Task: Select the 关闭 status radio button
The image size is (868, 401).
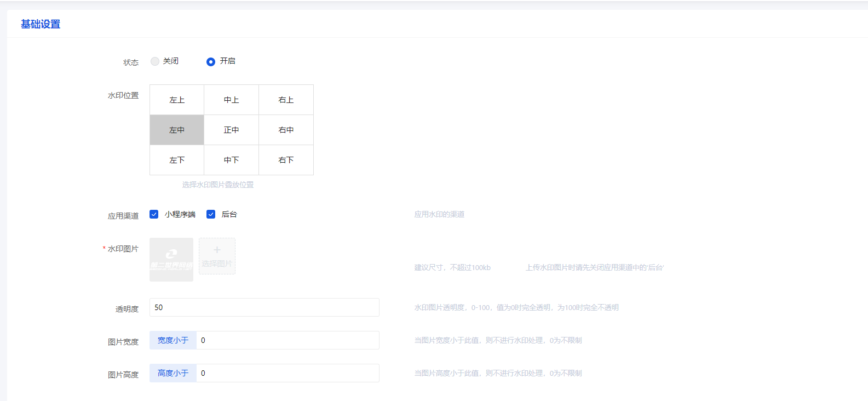Action: (155, 61)
